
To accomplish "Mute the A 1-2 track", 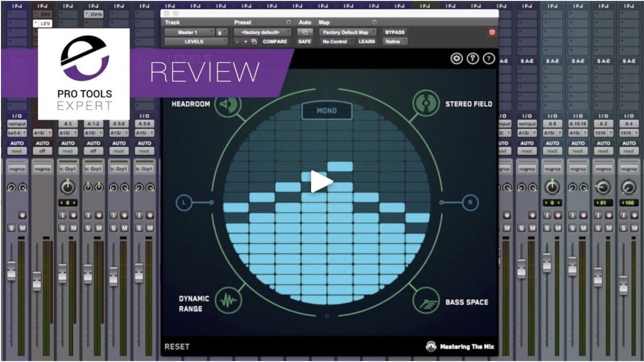I will [99, 228].
